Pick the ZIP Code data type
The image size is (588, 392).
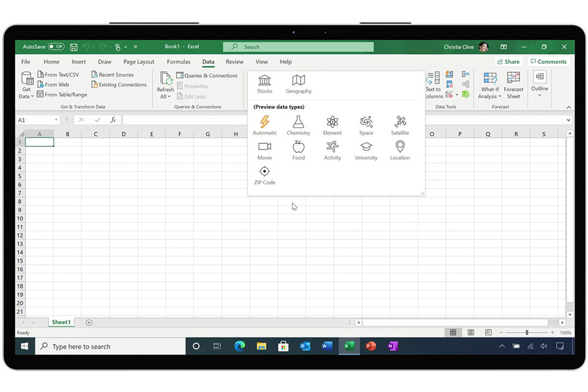(265, 175)
